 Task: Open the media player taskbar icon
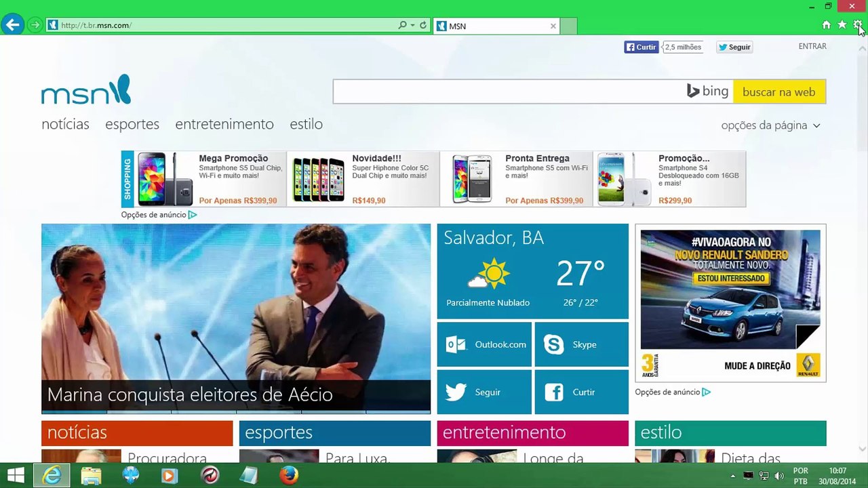[170, 476]
